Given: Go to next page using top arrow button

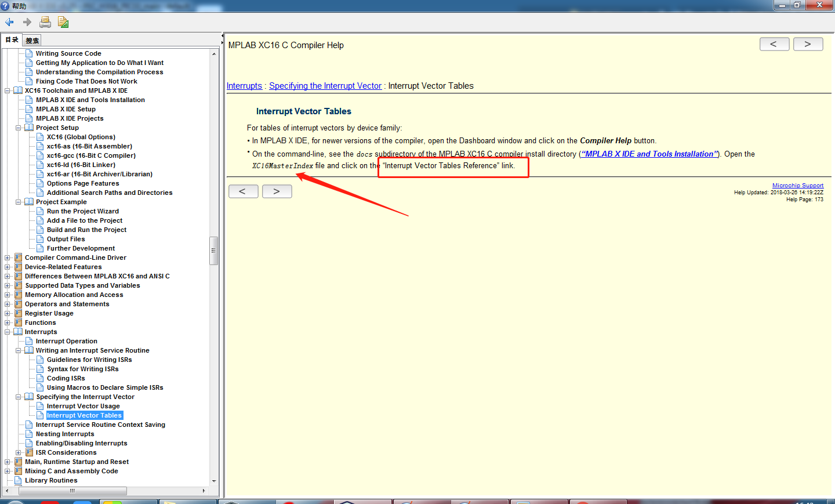Looking at the screenshot, I should [808, 44].
